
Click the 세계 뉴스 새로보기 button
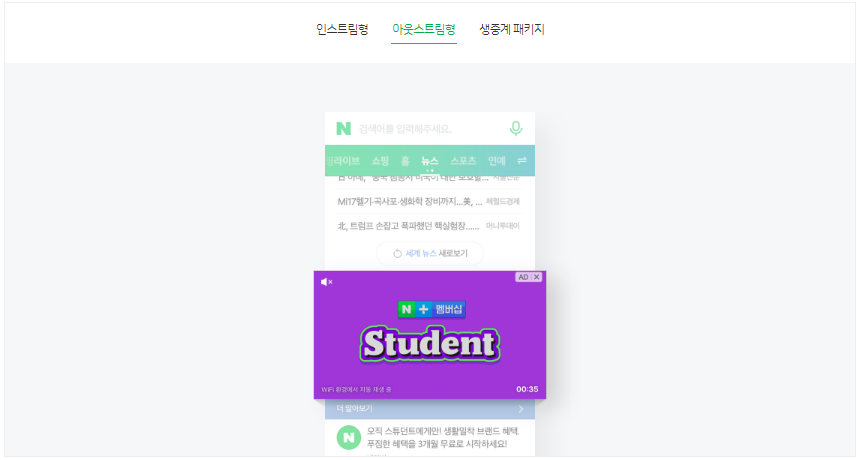click(430, 253)
